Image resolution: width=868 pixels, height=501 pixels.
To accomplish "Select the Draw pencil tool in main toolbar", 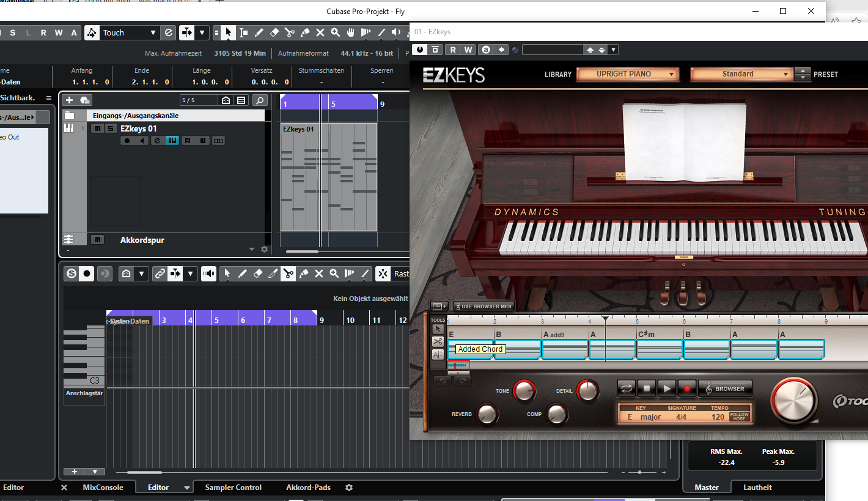I will [x=259, y=32].
